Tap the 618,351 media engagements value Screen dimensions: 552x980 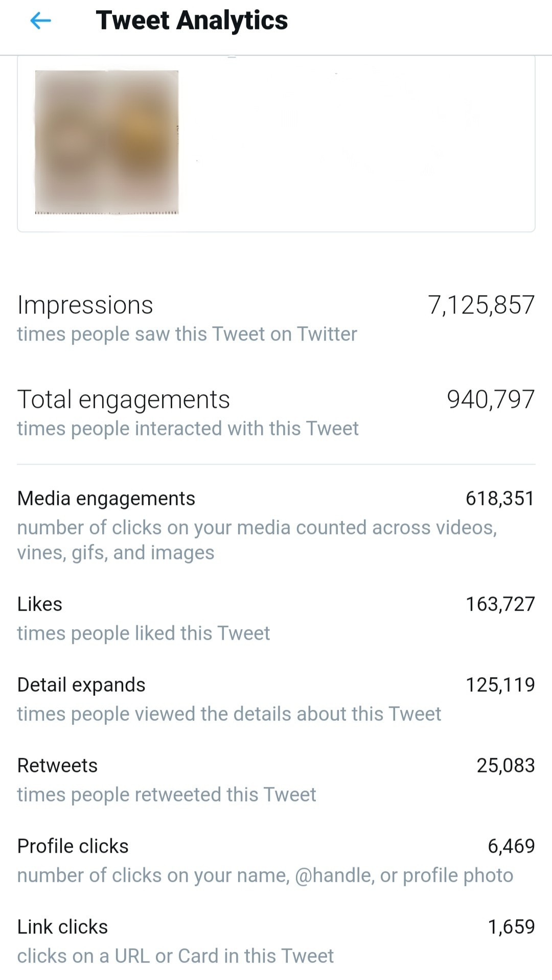500,498
